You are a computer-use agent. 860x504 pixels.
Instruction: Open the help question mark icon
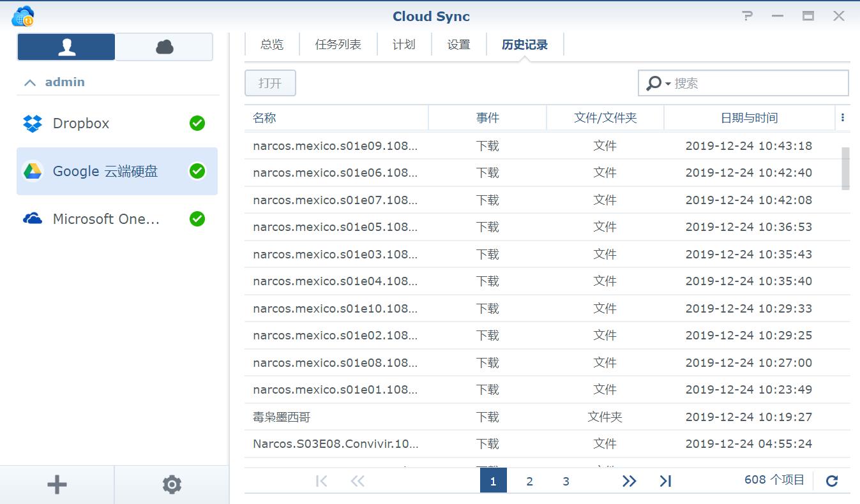tap(748, 16)
